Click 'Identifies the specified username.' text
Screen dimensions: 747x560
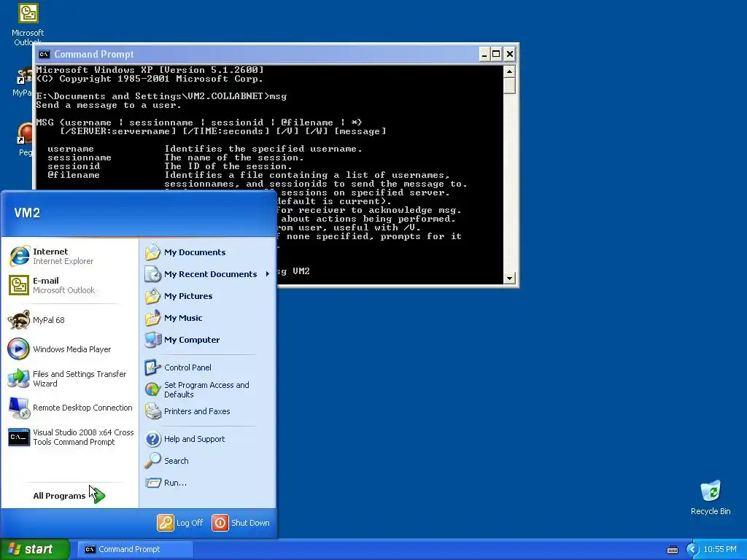click(263, 149)
